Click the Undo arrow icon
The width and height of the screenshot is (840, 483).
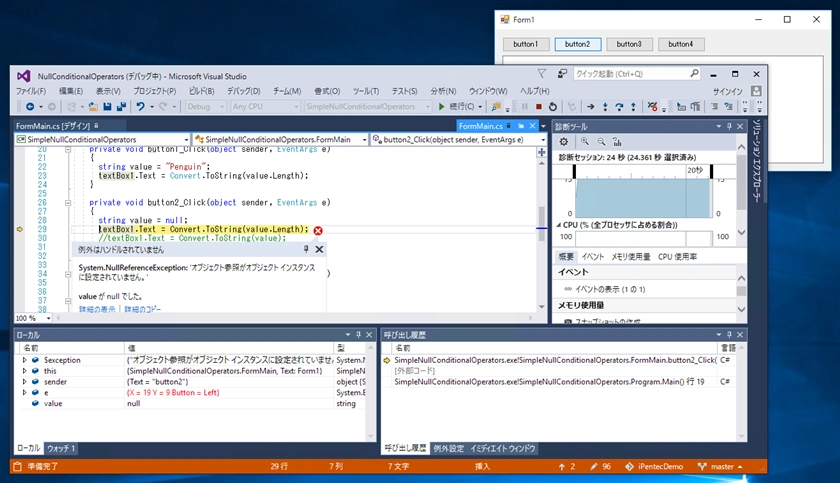pos(140,107)
